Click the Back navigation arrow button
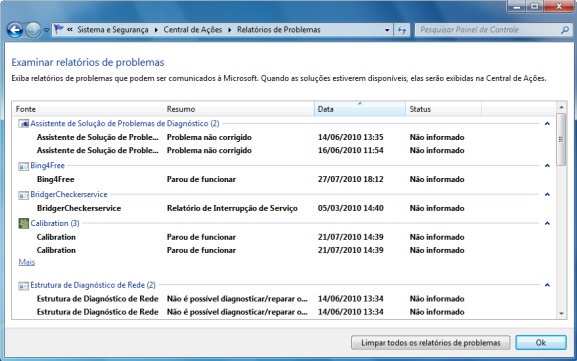The image size is (577, 361). click(15, 30)
